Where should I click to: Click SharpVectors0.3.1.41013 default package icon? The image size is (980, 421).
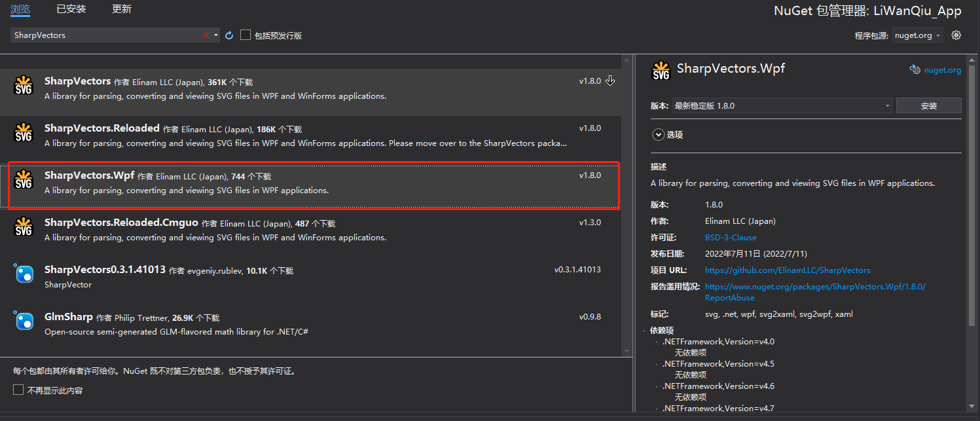tap(24, 274)
